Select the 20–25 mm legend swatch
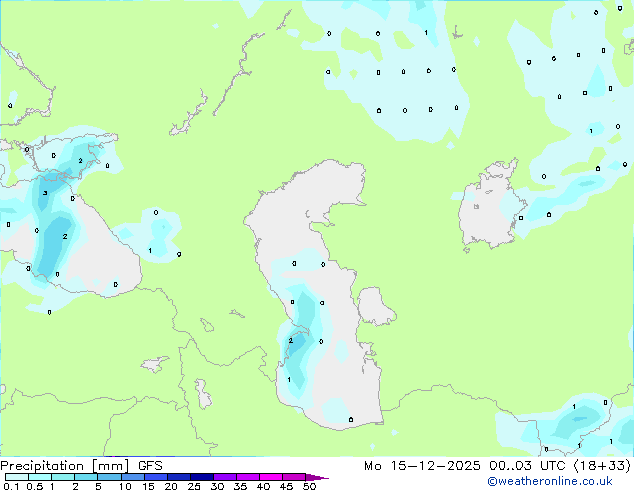This screenshot has width=634, height=490. [179, 477]
